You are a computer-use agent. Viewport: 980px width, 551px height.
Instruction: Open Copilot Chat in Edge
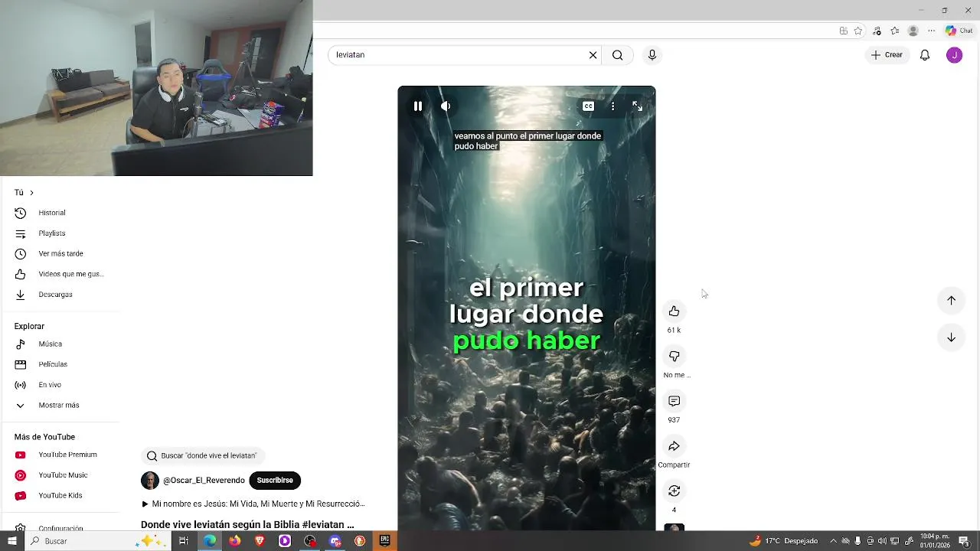click(959, 31)
